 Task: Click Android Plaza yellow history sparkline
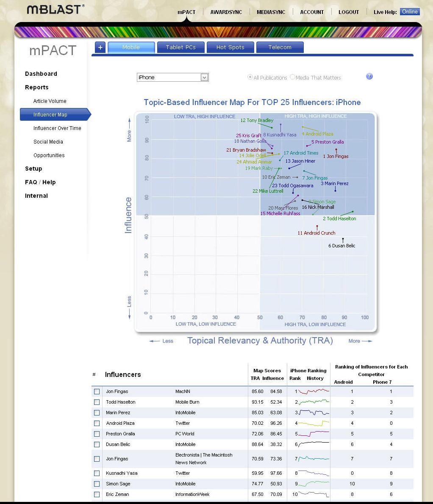coord(314,423)
